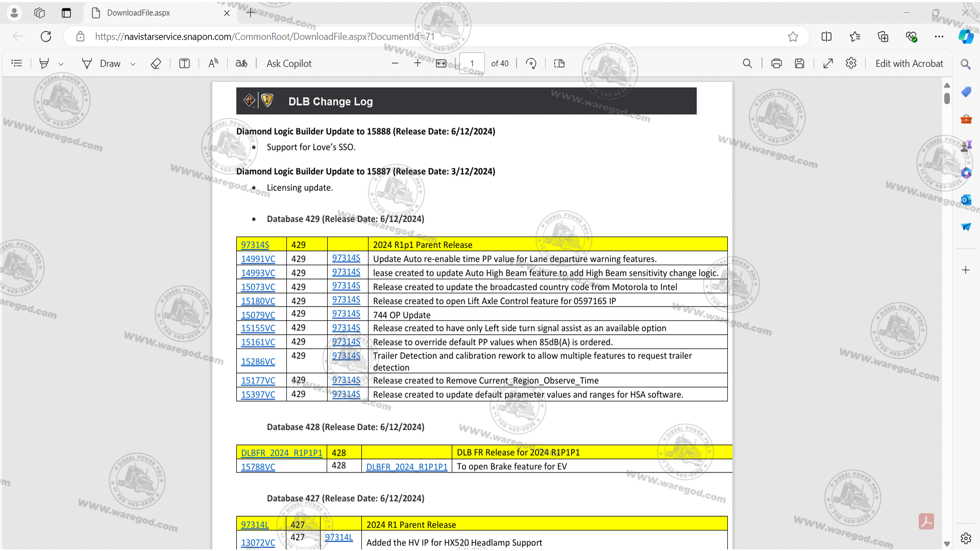Save the PDF file
980x551 pixels.
pyautogui.click(x=800, y=63)
